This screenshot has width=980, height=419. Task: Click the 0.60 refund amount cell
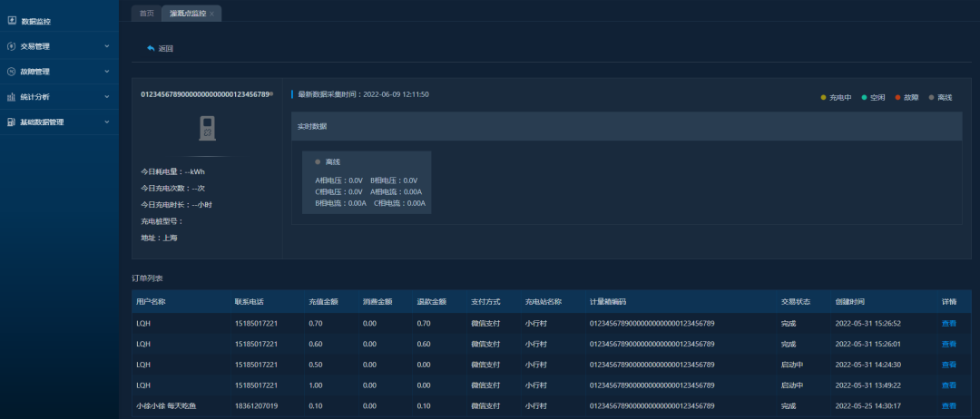(x=424, y=344)
